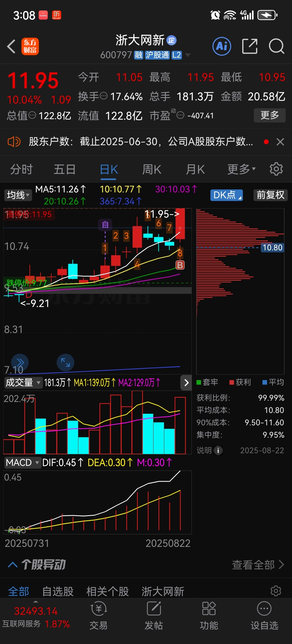Open the 股东户数 announcement text

click(x=141, y=142)
